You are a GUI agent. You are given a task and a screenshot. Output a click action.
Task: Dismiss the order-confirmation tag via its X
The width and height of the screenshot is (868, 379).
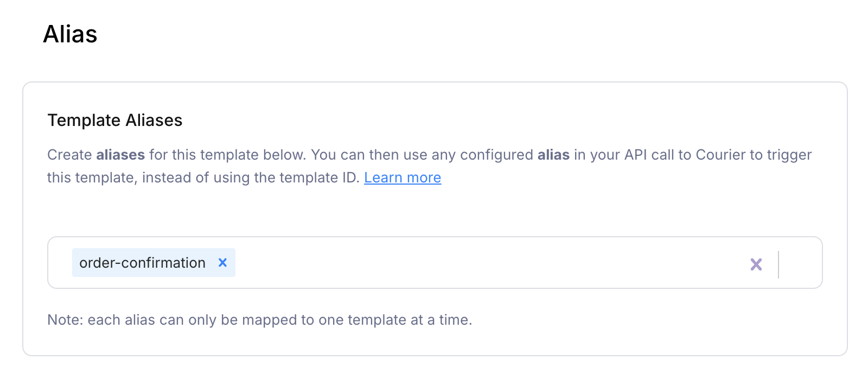(x=222, y=262)
